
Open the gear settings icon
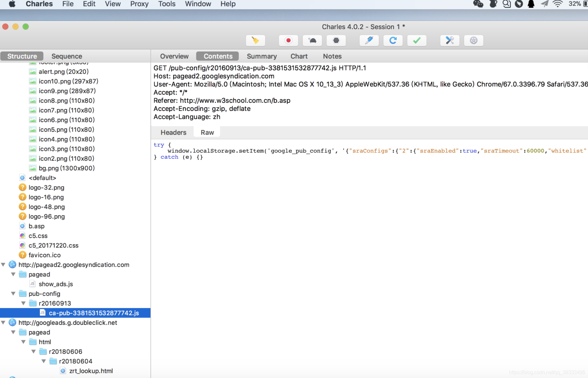point(474,40)
